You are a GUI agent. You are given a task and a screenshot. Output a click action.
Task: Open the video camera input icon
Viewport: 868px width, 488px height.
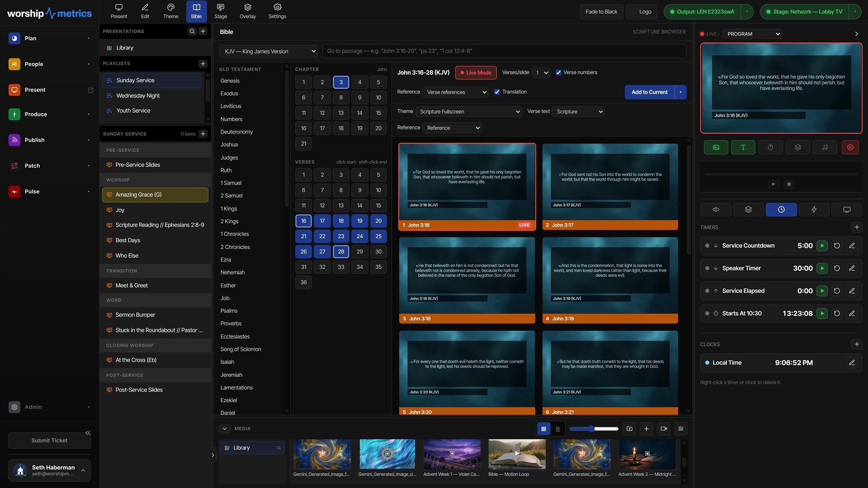664,429
